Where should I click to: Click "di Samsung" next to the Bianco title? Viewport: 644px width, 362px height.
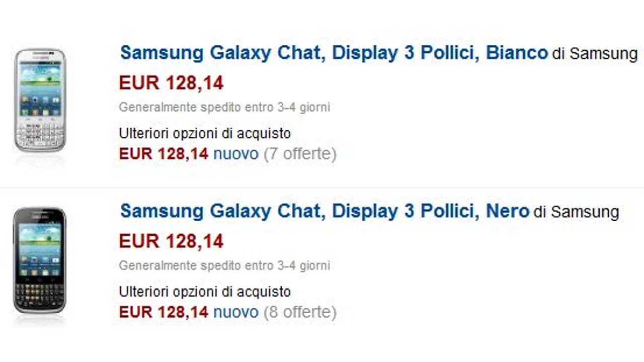click(x=595, y=54)
